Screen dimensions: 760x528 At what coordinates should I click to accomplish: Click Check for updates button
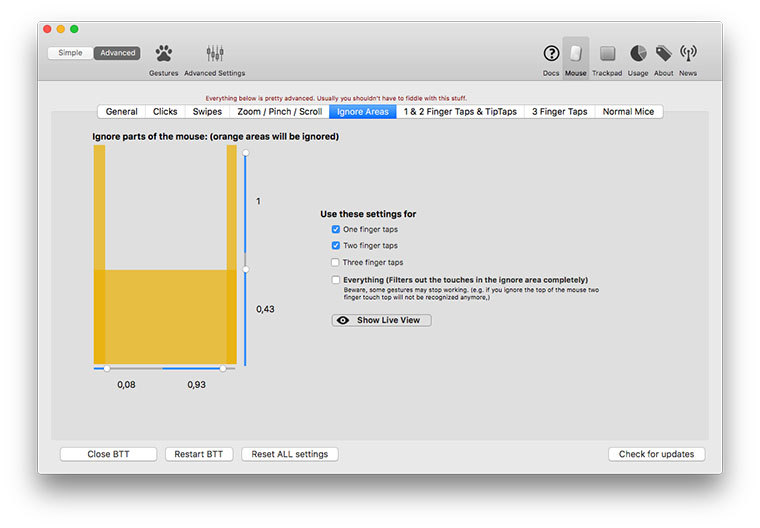656,454
